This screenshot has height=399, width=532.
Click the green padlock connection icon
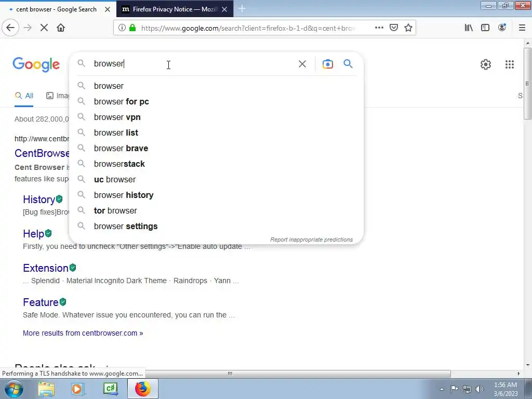132,28
